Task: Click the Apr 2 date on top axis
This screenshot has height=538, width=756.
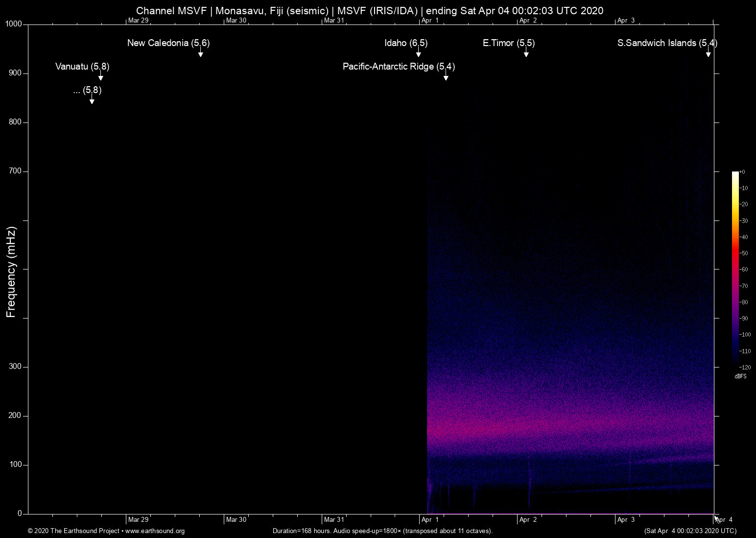Action: point(528,21)
